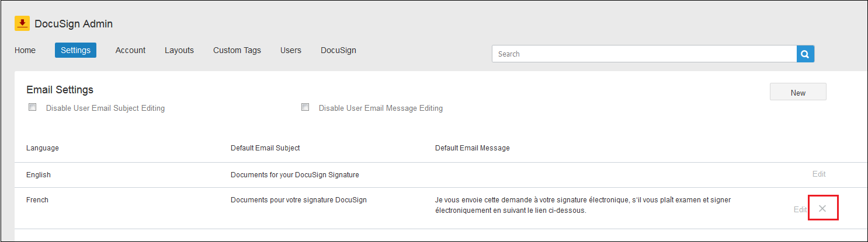
Task: Edit the English email settings
Action: click(x=818, y=174)
